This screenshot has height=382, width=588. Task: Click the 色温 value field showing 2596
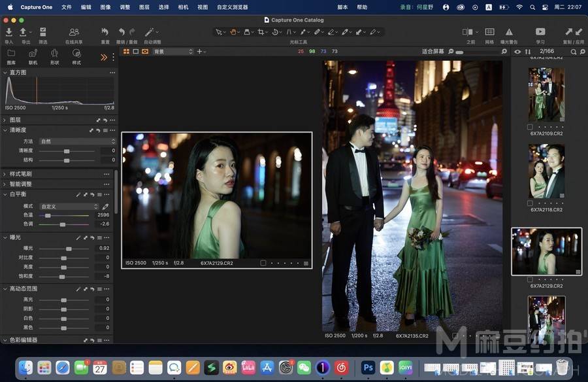coord(103,215)
